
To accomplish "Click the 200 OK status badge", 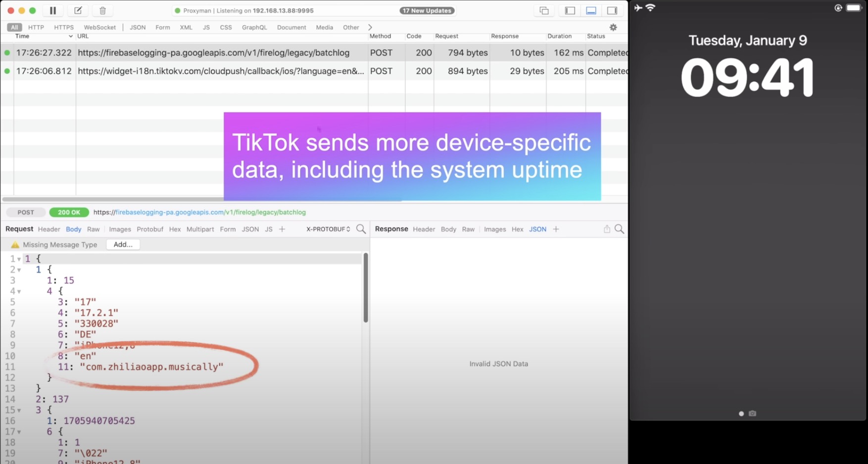I will (x=69, y=212).
